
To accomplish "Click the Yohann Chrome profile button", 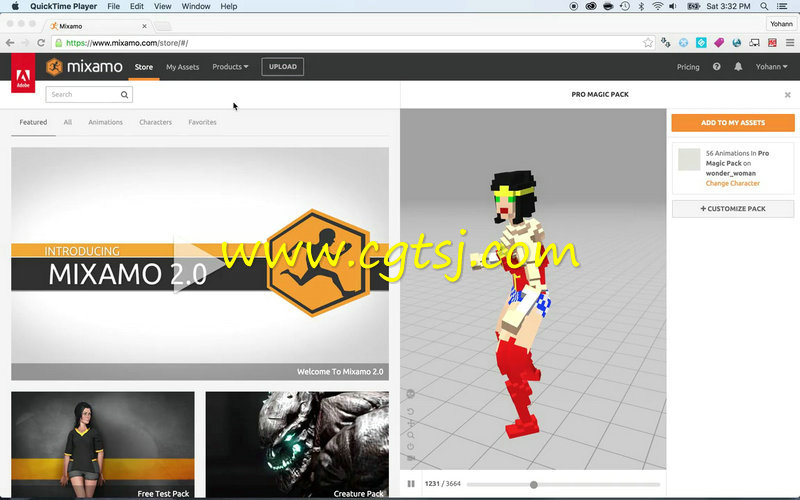I will [781, 24].
